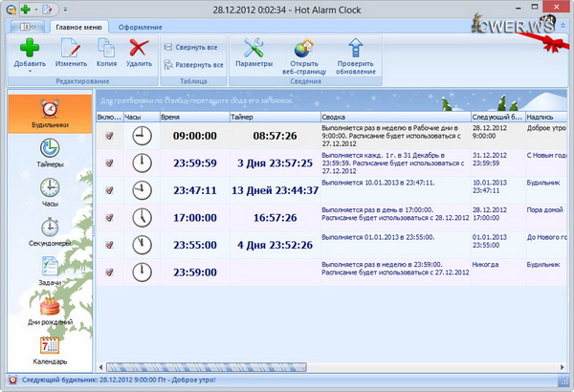Viewport: 574px width, 392px height.
Task: Click Открыть веб-страницу globe icon
Action: 304,46
